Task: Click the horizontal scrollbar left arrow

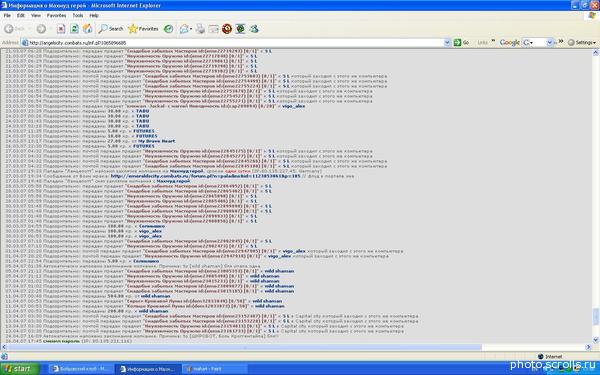Action: click(x=4, y=347)
